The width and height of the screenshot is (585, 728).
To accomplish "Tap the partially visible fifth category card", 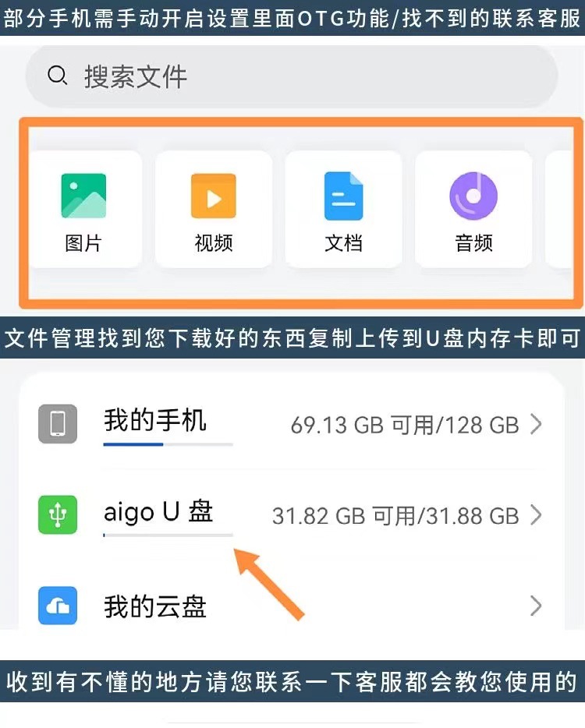I will (559, 209).
